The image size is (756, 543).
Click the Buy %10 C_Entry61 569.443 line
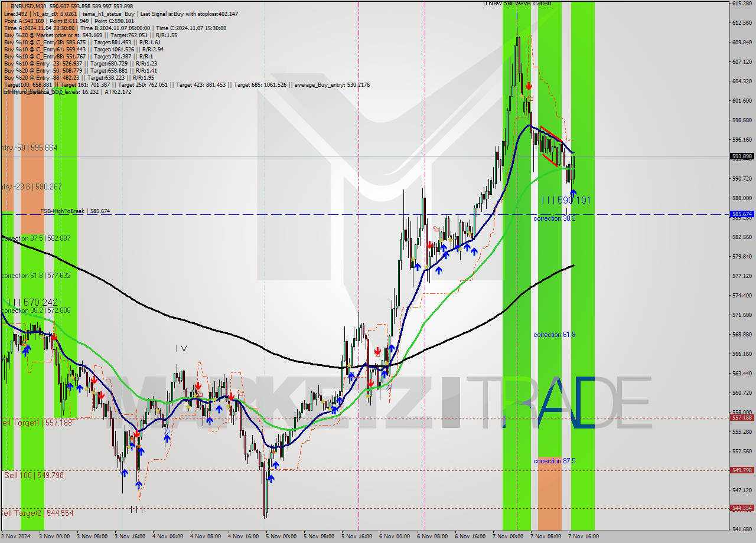tap(83, 49)
